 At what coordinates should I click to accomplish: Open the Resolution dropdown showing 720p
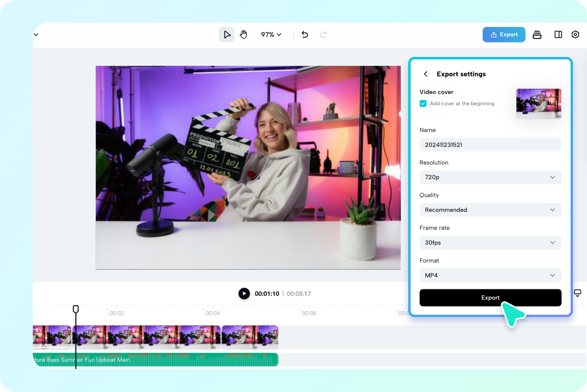(490, 177)
